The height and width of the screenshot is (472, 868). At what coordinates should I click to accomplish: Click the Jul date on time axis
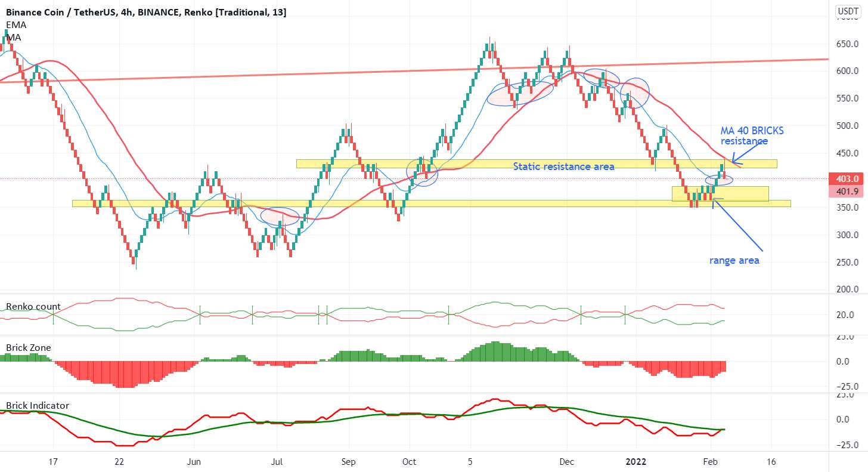click(277, 462)
